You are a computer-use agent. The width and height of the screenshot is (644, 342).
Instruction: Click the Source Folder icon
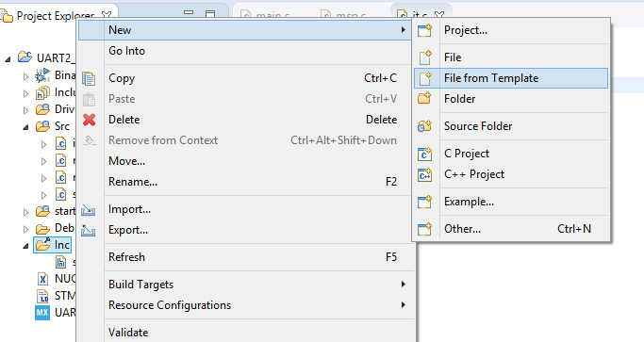click(424, 126)
